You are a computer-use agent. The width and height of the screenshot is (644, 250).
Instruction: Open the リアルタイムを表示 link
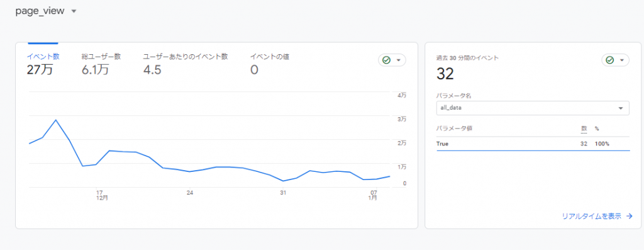pyautogui.click(x=591, y=216)
